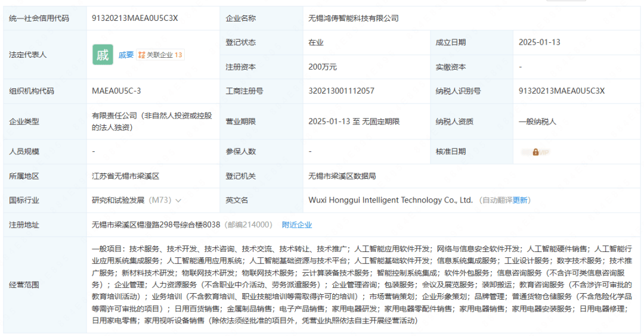Select business registration number 320213001112057
Viewport: 644px width, 336px height.
341,91
